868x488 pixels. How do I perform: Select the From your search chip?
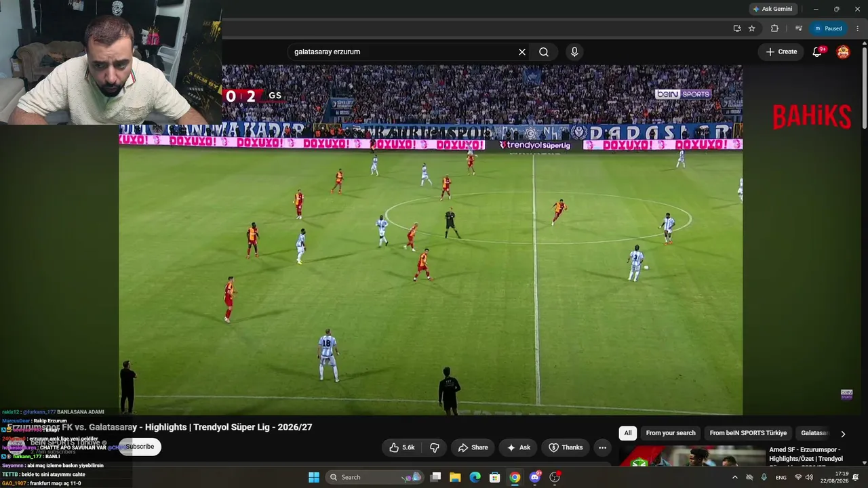671,433
